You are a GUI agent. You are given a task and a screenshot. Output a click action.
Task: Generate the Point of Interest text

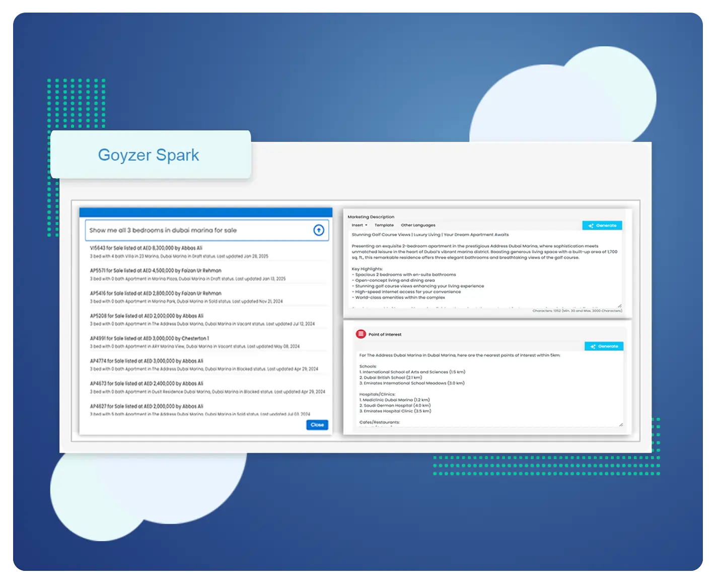click(604, 346)
